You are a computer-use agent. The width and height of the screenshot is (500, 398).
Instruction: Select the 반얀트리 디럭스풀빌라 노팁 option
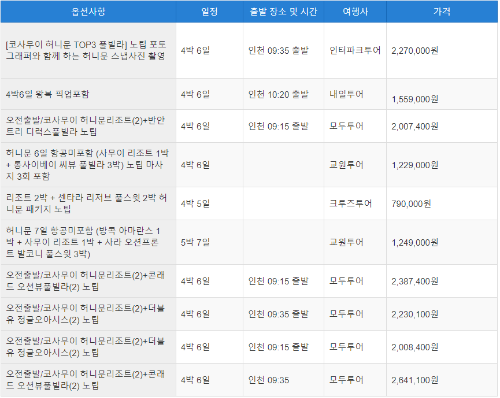[85, 126]
